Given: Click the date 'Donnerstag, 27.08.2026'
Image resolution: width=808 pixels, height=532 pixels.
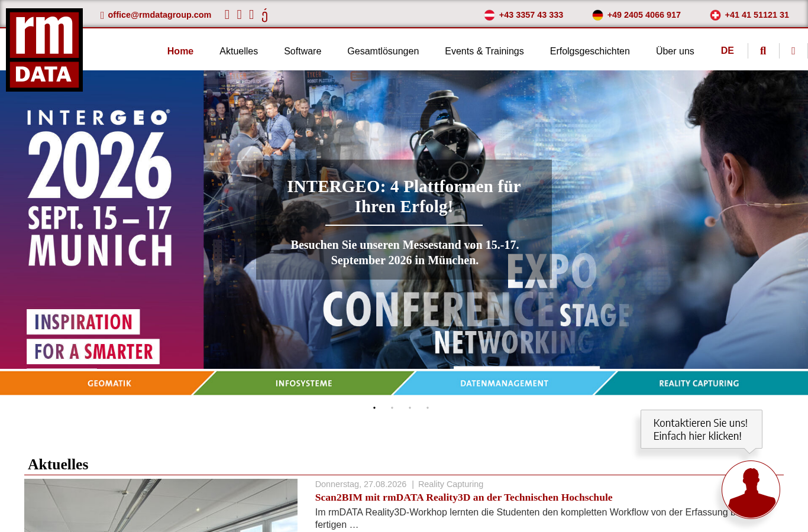Looking at the screenshot, I should click(361, 484).
